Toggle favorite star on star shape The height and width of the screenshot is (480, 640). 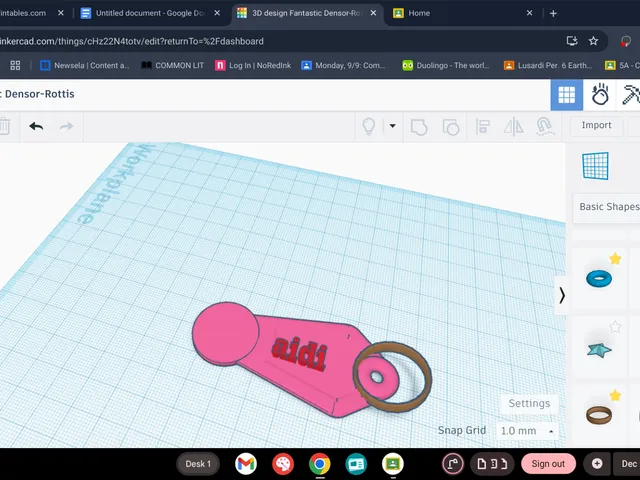615,327
